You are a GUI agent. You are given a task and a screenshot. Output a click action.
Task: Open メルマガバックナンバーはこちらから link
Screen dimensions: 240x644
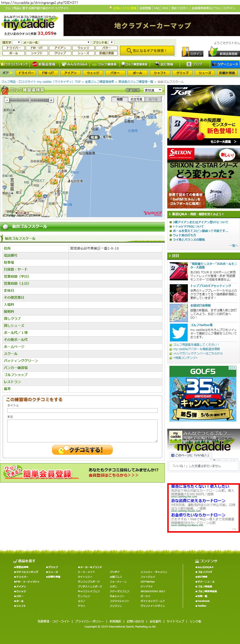(x=198, y=353)
